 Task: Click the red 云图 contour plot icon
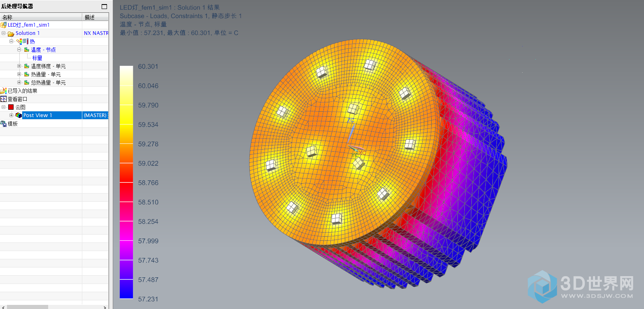point(11,107)
